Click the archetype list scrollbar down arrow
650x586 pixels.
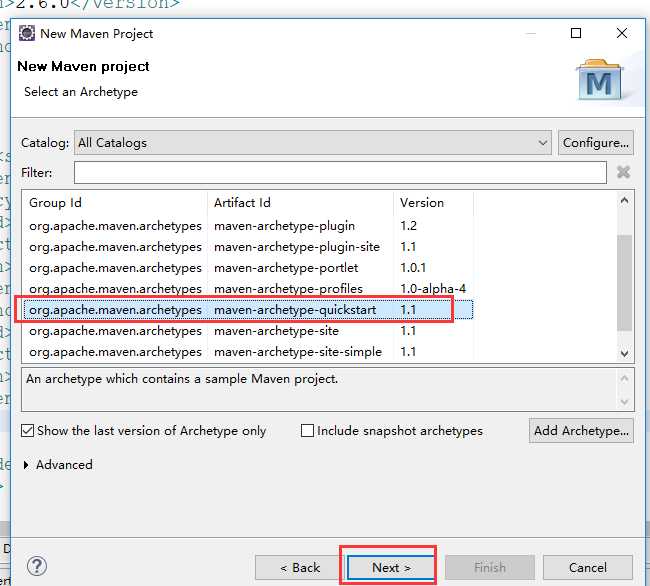click(x=624, y=354)
